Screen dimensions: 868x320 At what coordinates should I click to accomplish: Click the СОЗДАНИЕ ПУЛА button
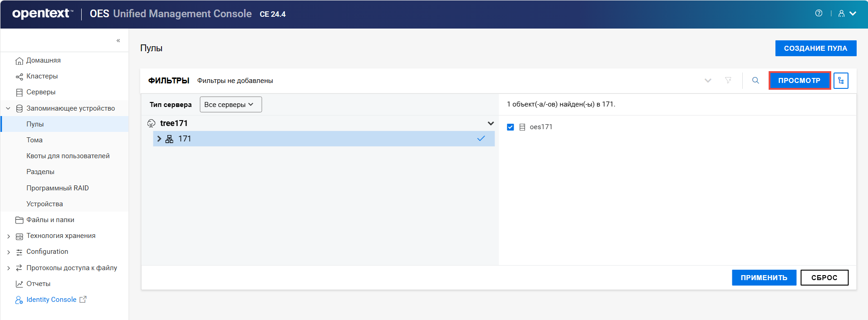tap(815, 48)
